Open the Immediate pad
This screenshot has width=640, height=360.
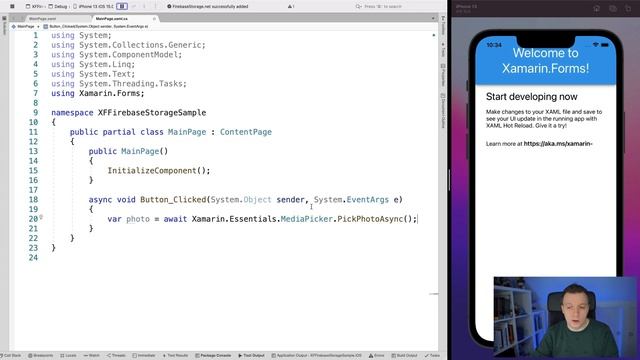coord(144,356)
